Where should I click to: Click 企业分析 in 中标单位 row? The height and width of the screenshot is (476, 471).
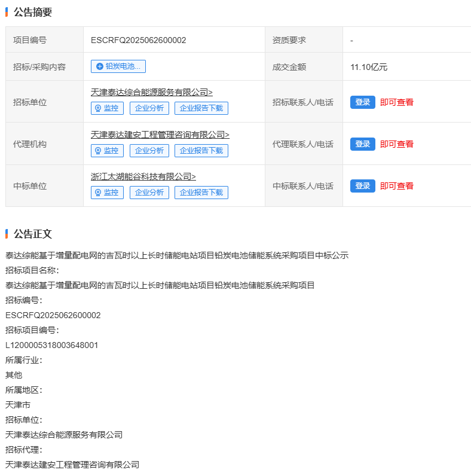click(149, 193)
